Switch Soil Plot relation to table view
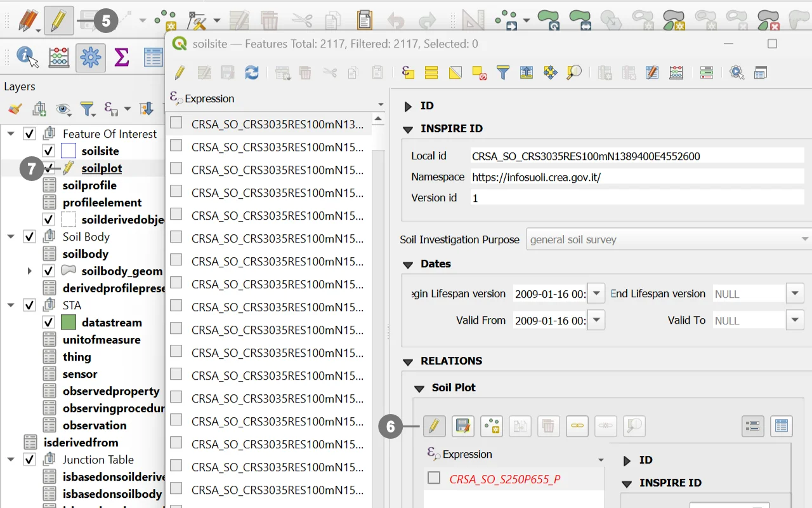This screenshot has height=508, width=812. (x=781, y=426)
